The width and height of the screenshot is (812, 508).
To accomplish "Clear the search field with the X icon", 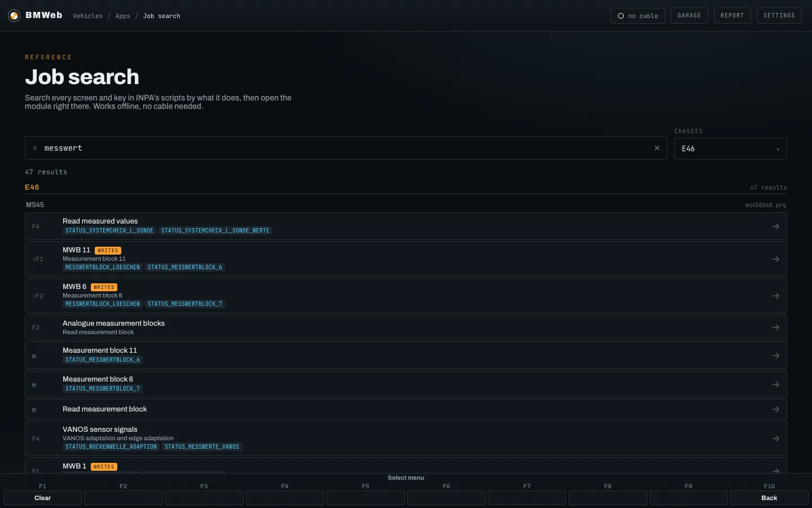I will pyautogui.click(x=657, y=148).
